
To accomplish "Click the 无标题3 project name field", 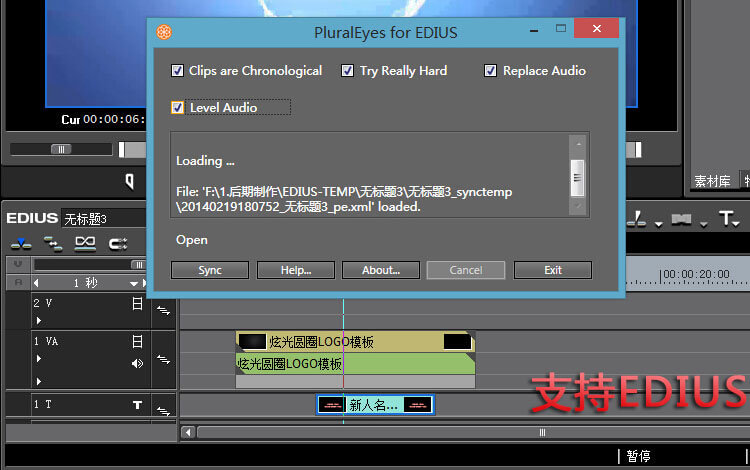I will [104, 219].
